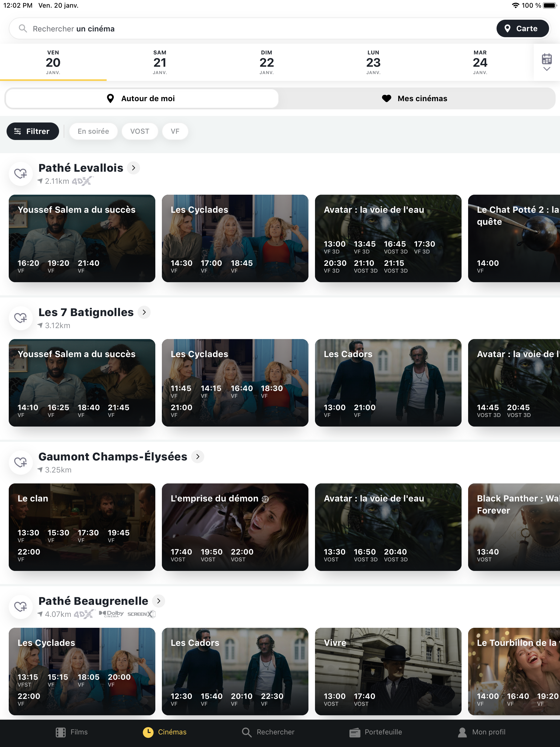Open Les 7 Batignolles cinema title
Screen dimensions: 560x747
tap(86, 312)
